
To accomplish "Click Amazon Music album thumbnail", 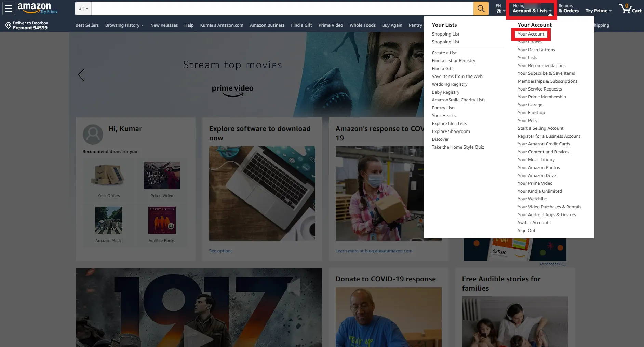I will click(x=109, y=220).
